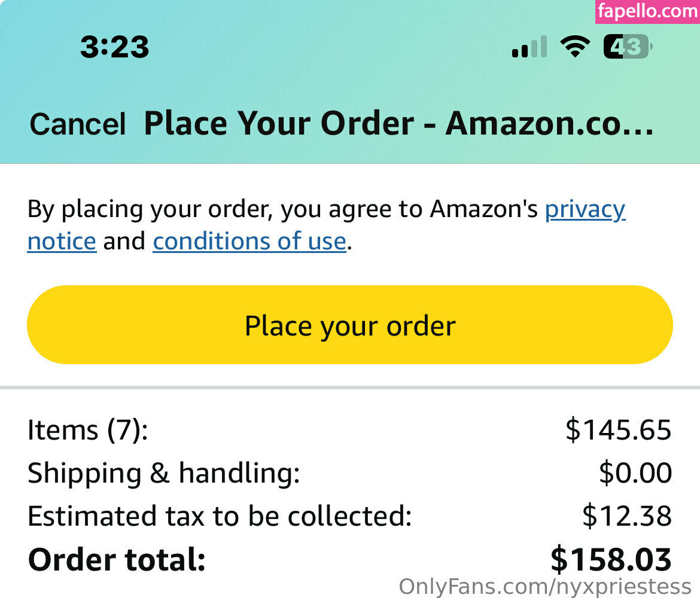Tap the Shipping & handling label
Screen dimensions: 700x607
pos(163,473)
